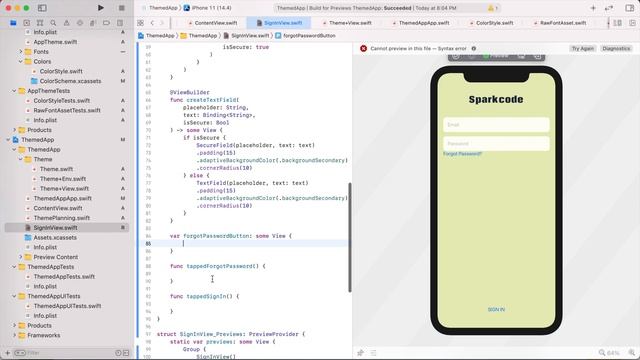Open the editor layout options

click(618, 23)
